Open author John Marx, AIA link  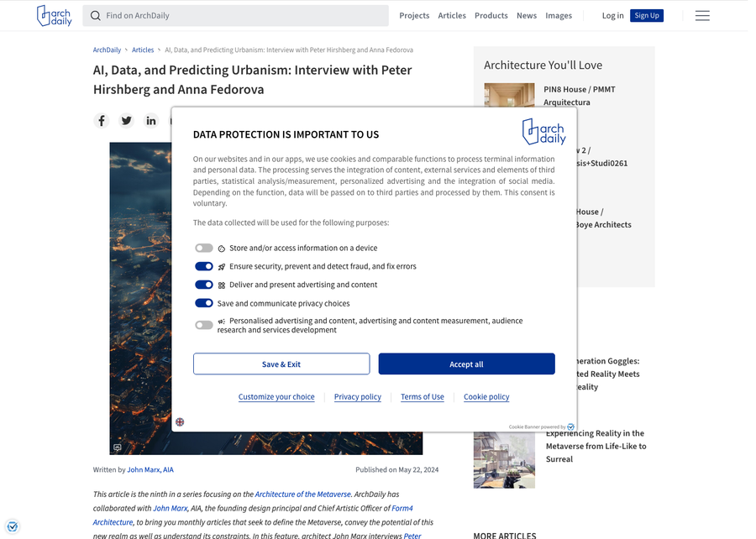point(150,469)
